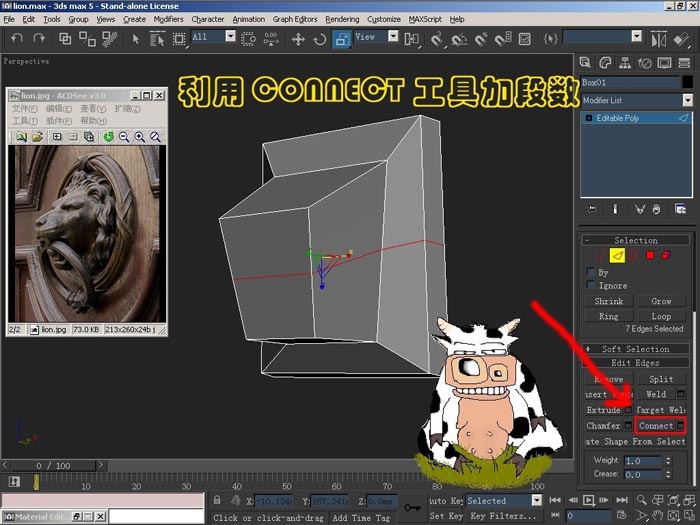Open the Selected key filter dropdown
The width and height of the screenshot is (700, 525).
pos(537,500)
